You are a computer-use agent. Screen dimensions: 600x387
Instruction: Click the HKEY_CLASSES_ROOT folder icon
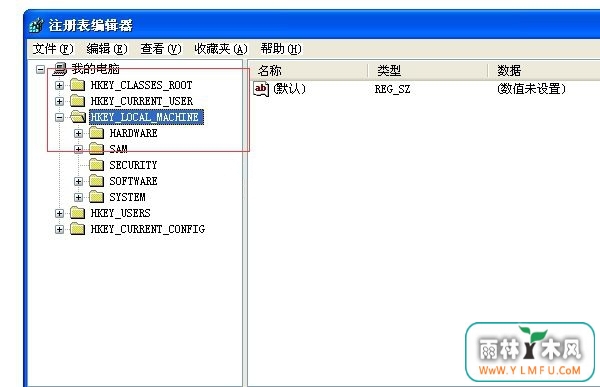tap(78, 85)
